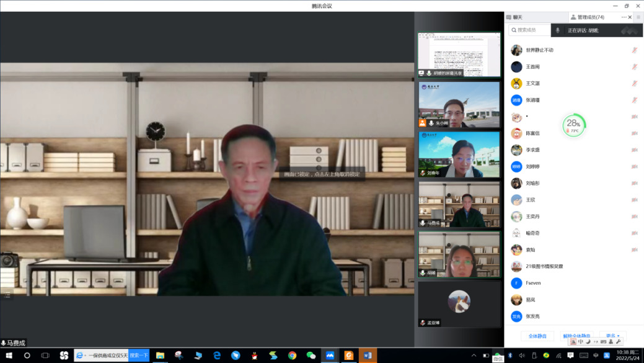Image resolution: width=644 pixels, height=363 pixels.
Task: Close the 管理成员 members panel
Action: pos(630,17)
